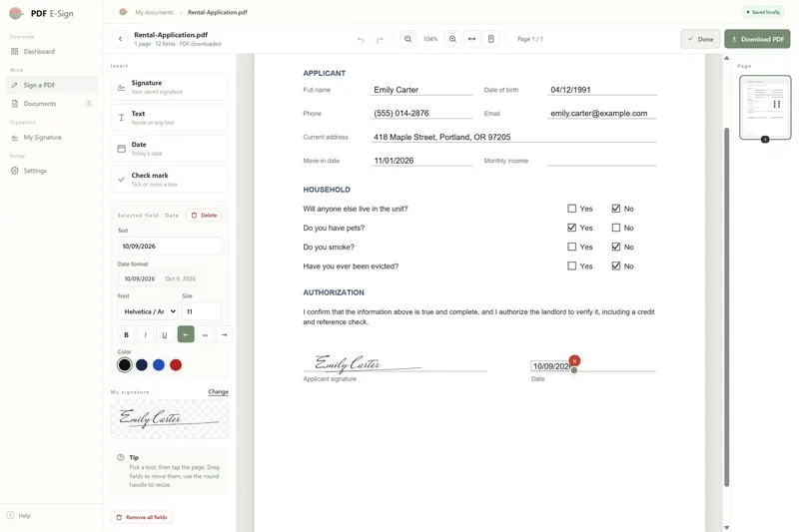Click My documents breadcrumb

(154, 12)
